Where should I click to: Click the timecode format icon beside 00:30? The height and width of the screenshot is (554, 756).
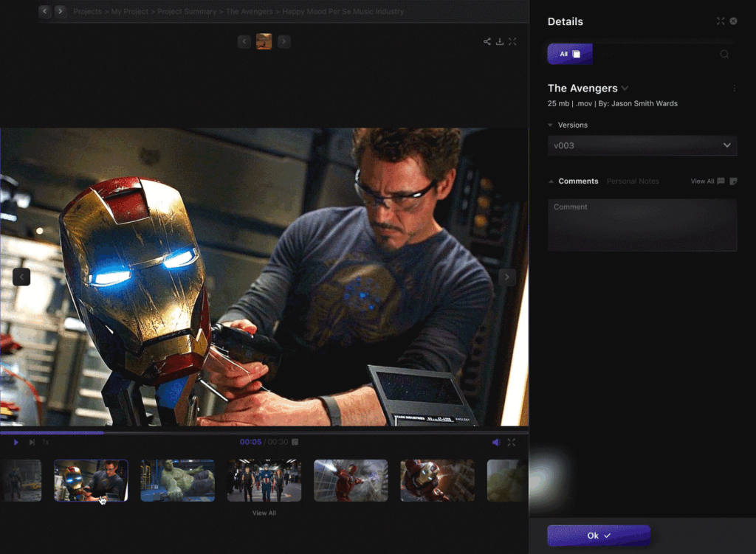pyautogui.click(x=295, y=442)
